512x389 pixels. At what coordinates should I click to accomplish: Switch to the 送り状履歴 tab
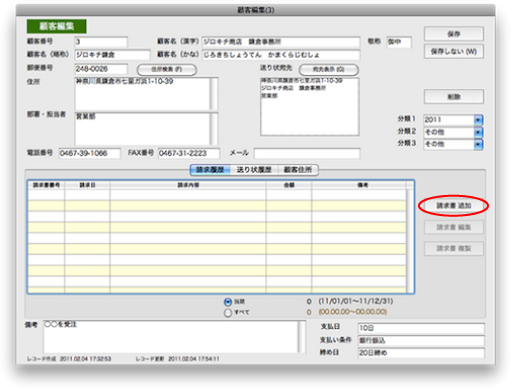pos(254,170)
